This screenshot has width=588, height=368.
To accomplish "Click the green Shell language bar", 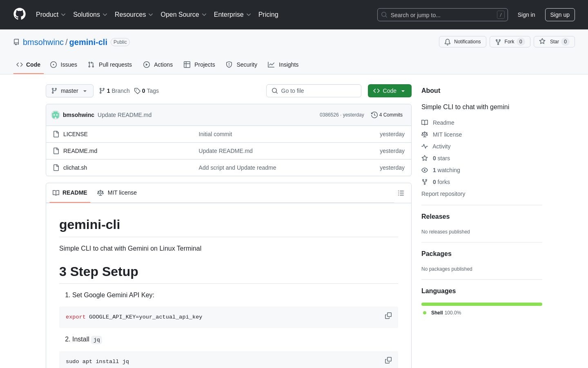I will click(x=482, y=304).
